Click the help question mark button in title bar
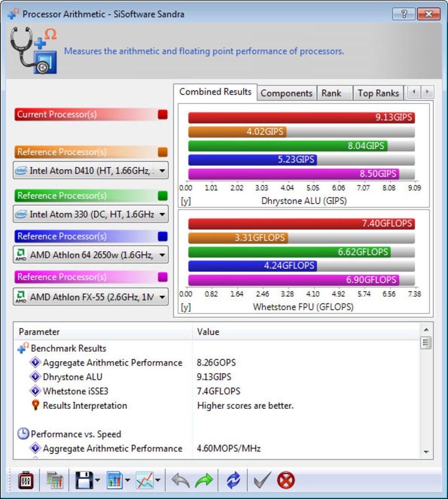Screen dimensions: 448x499 tap(404, 14)
